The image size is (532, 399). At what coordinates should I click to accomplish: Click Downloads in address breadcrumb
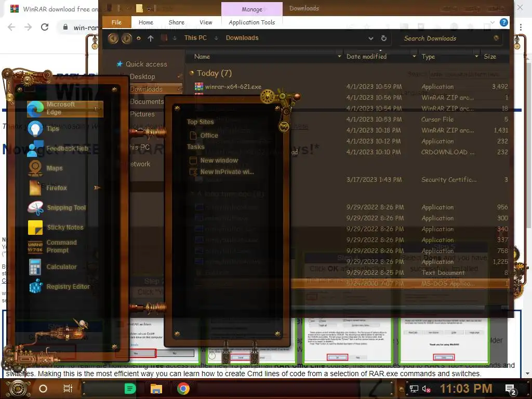coord(242,38)
